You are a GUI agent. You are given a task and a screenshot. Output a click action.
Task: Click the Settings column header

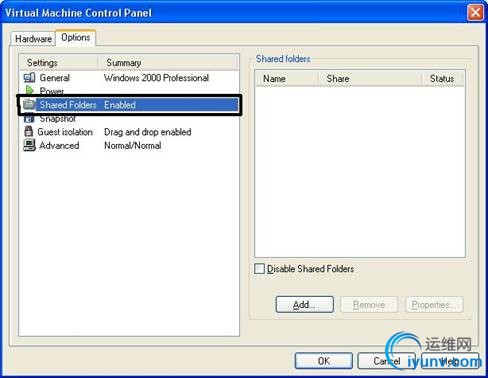(59, 63)
